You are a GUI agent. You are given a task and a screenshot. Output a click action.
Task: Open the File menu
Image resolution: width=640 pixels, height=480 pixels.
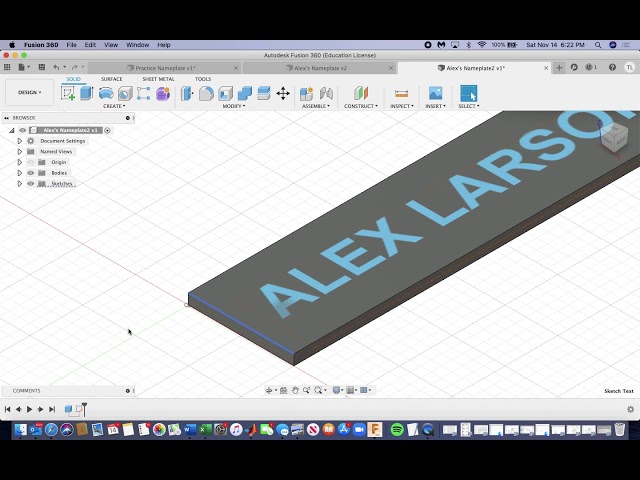point(71,45)
